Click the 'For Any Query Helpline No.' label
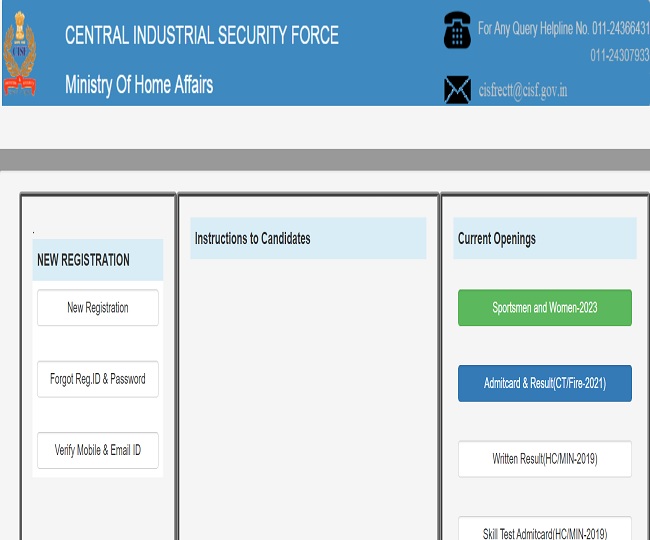 point(532,28)
